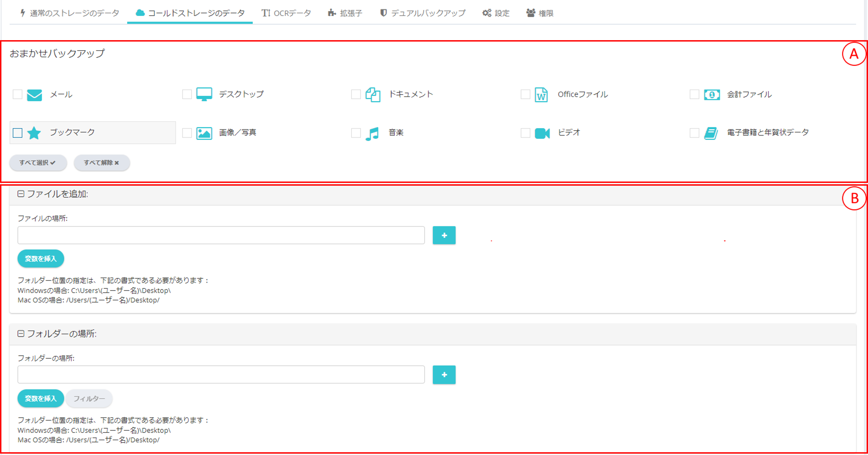This screenshot has width=868, height=455.
Task: Enable the 画像／写真 checkbox
Action: [187, 133]
